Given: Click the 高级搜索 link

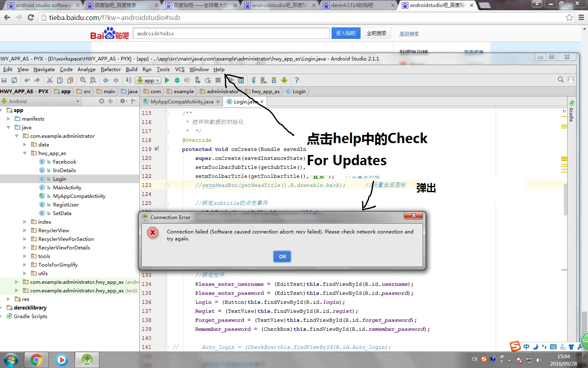Looking at the screenshot, I should 409,34.
